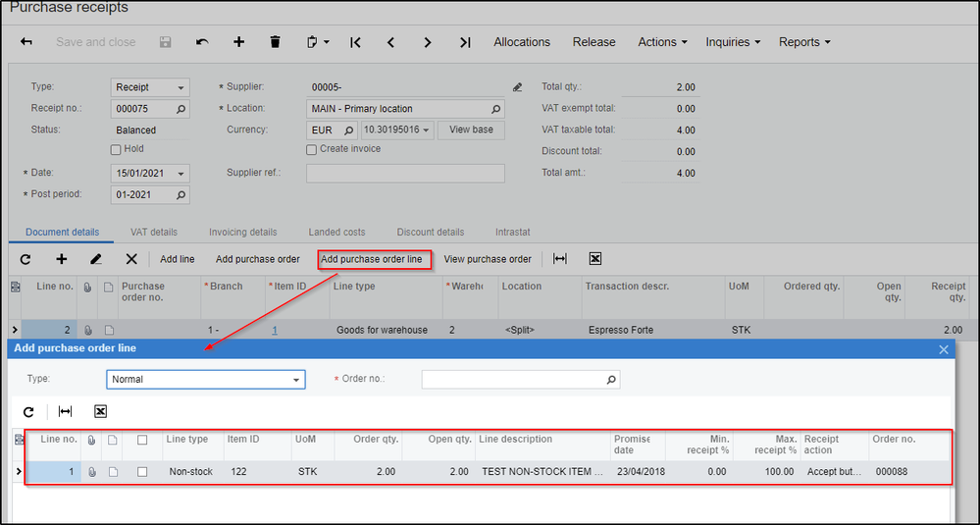Click the Add purchase order line button
The image size is (980, 525).
point(372,259)
